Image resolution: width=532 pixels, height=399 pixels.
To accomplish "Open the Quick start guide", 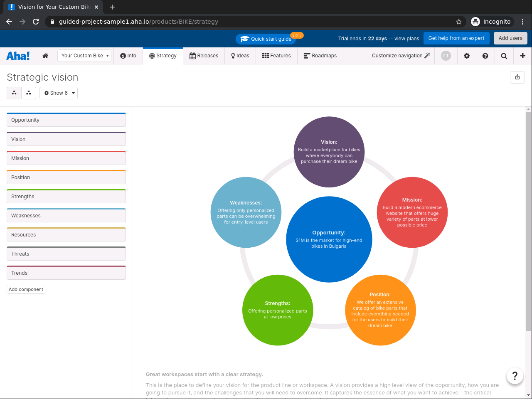I will coord(266,39).
